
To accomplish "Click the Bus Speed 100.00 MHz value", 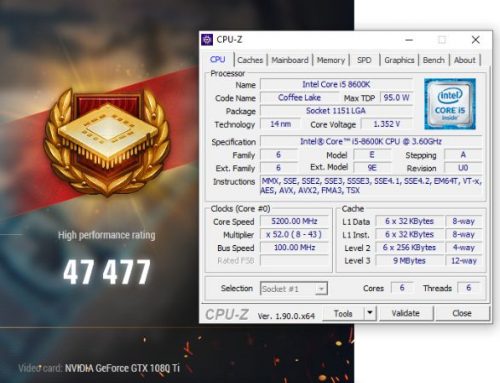I will click(294, 247).
